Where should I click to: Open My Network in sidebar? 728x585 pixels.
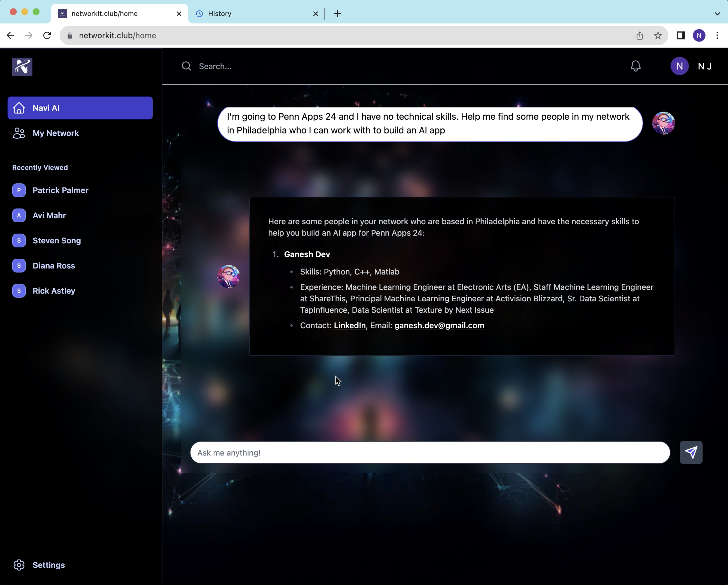(56, 133)
